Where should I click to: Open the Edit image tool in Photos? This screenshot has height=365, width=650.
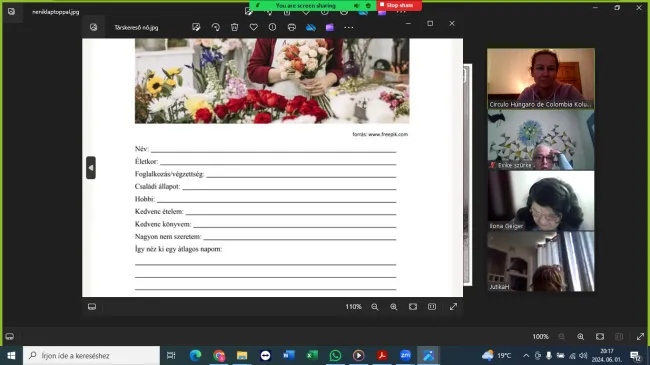coord(196,27)
